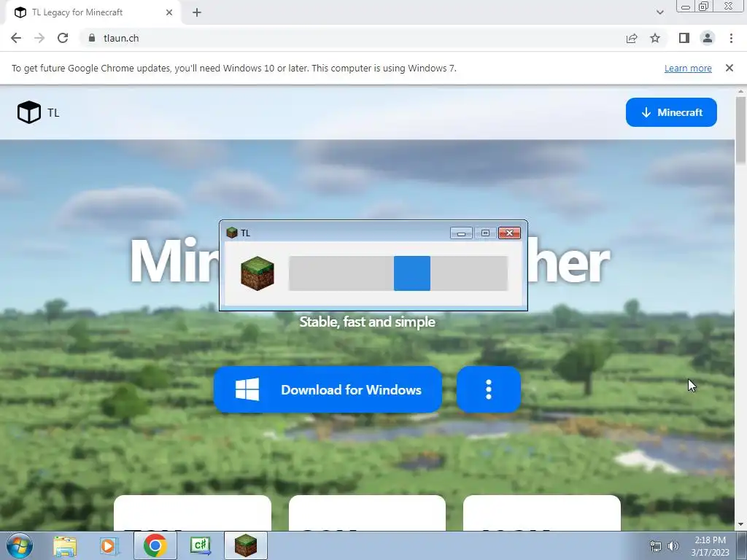Screen dimensions: 747x560
Task: Reload the tlaun.ch page
Action: click(63, 38)
